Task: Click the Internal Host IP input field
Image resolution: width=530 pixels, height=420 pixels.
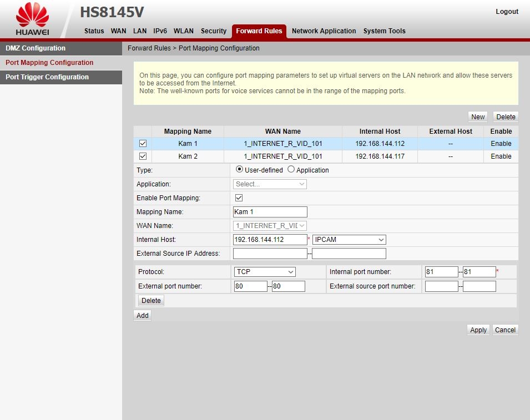Action: point(270,240)
